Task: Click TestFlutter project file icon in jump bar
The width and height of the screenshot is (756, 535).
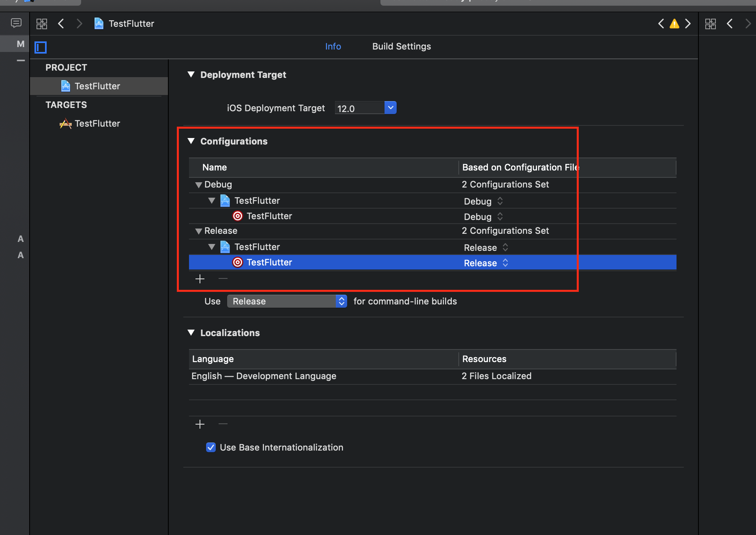Action: (x=99, y=24)
